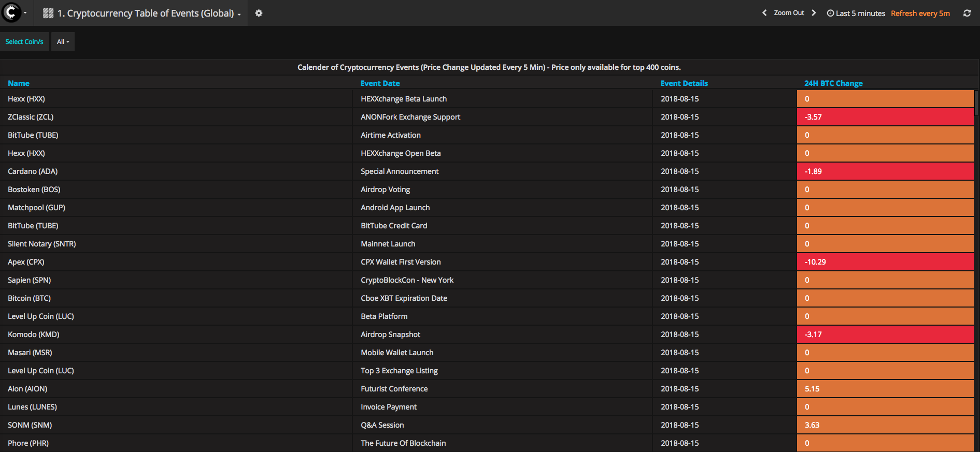
Task: Click the Phore (PHR) name cell
Action: pyautogui.click(x=176, y=443)
